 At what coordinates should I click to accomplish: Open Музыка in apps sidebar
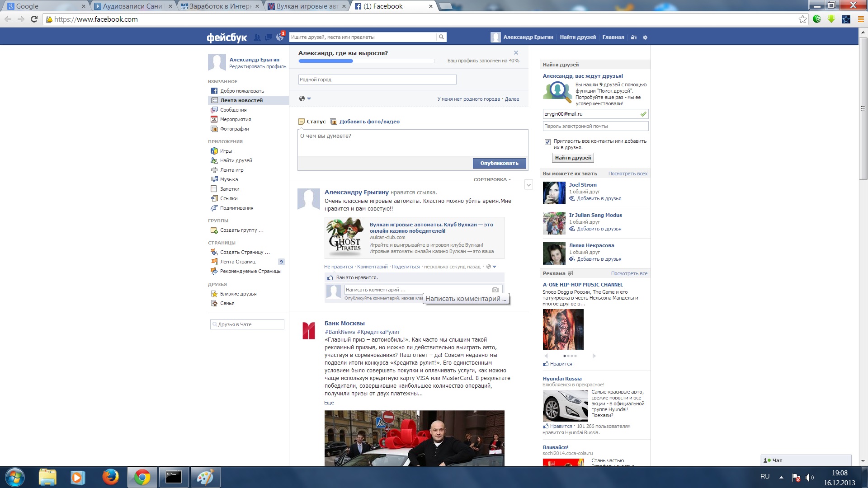(228, 179)
